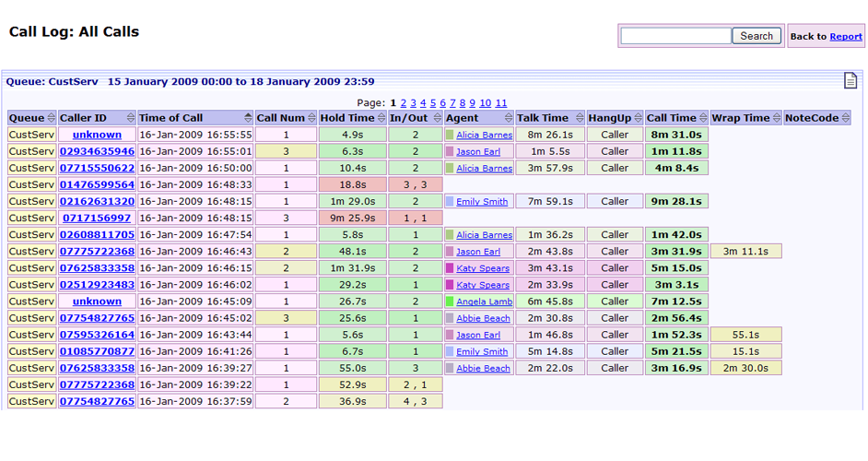Go to page 3
This screenshot has height=461, width=868.
tap(413, 103)
